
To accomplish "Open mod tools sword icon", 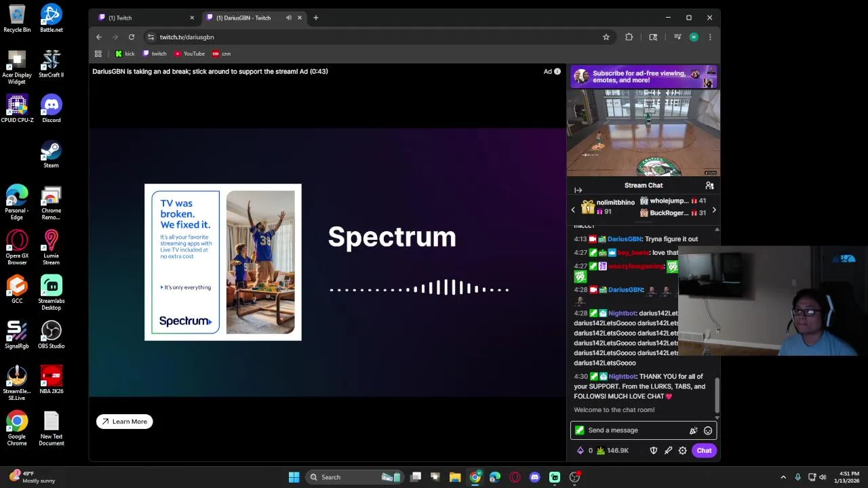I will (668, 451).
